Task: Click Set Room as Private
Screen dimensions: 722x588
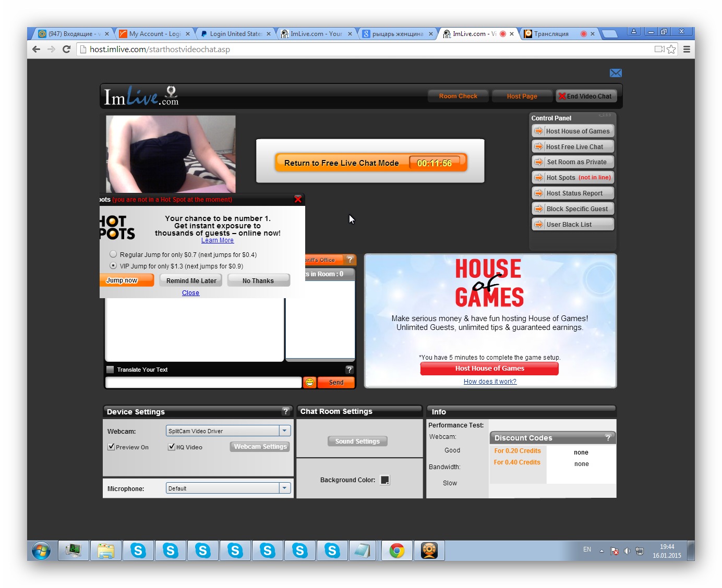Action: pyautogui.click(x=573, y=162)
